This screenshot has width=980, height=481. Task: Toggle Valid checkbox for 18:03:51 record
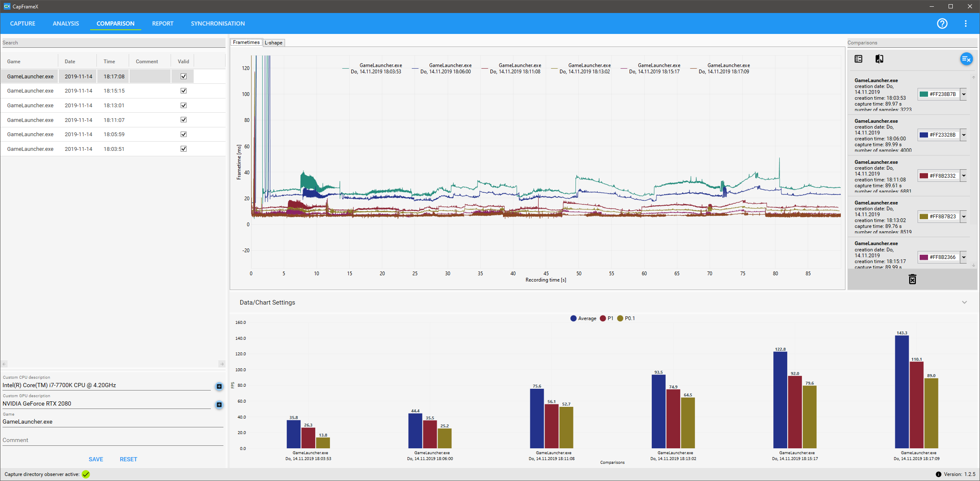click(183, 149)
